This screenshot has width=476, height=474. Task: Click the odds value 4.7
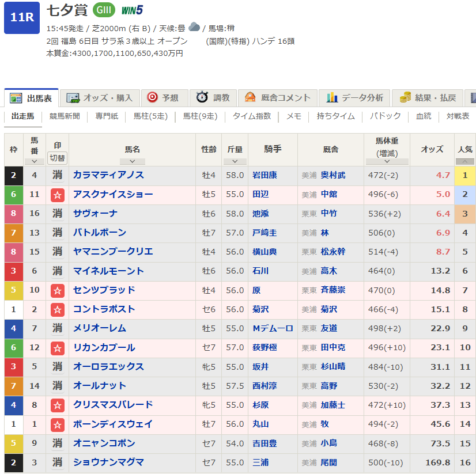[443, 175]
